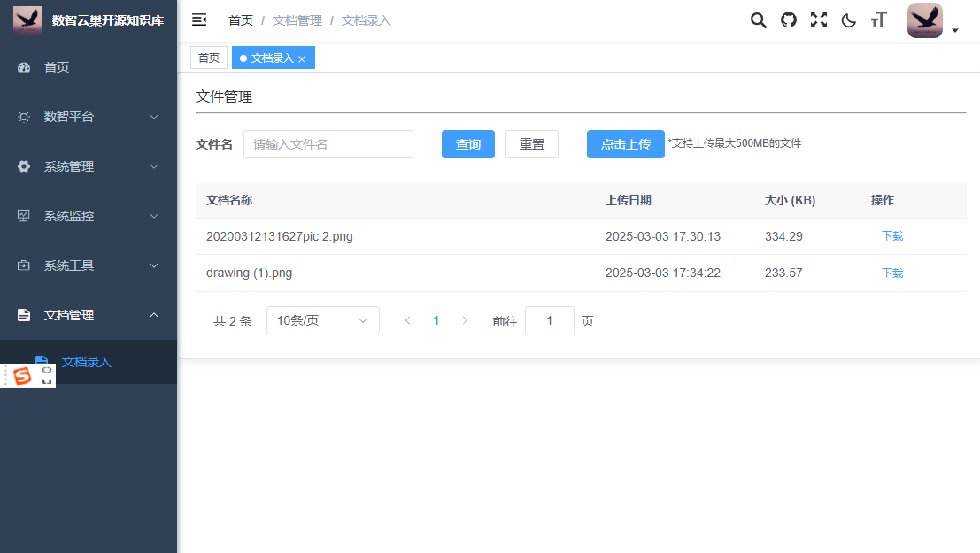Click the Sogou input method icon
This screenshot has width=980, height=553.
coord(22,376)
